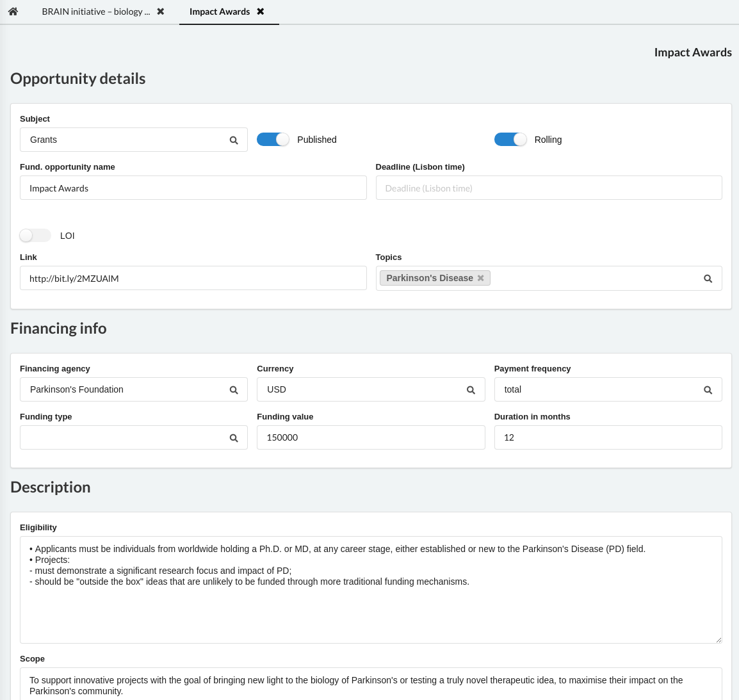Open the BRAIN initiative – biology tab

pos(95,12)
